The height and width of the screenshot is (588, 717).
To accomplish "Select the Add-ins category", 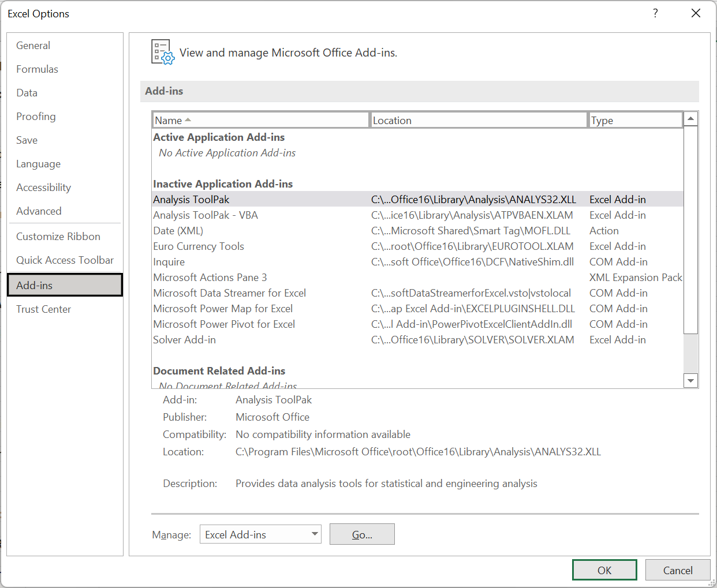I will coord(65,285).
